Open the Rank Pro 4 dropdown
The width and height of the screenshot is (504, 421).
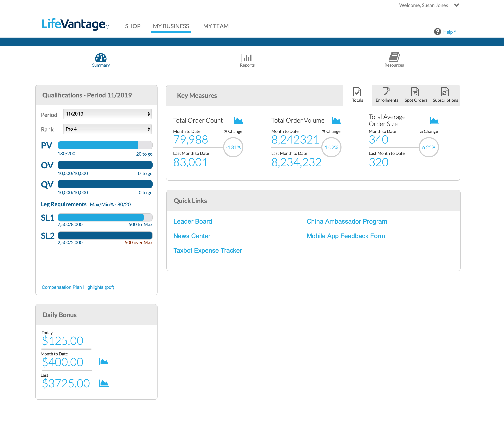(x=107, y=129)
